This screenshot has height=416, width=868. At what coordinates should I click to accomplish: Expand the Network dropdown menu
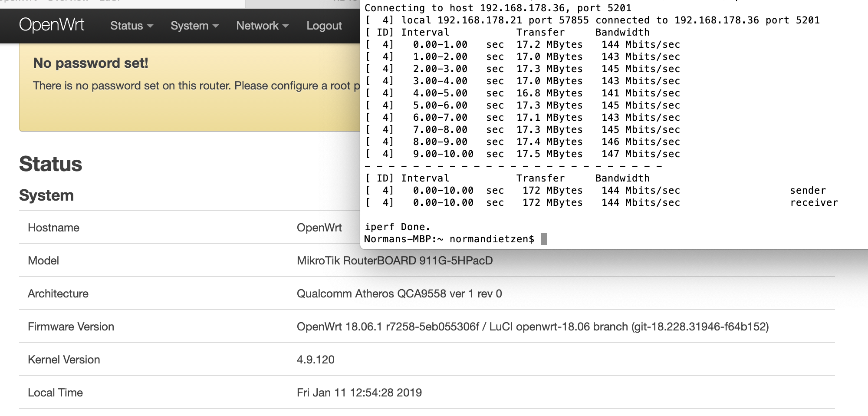click(x=262, y=26)
